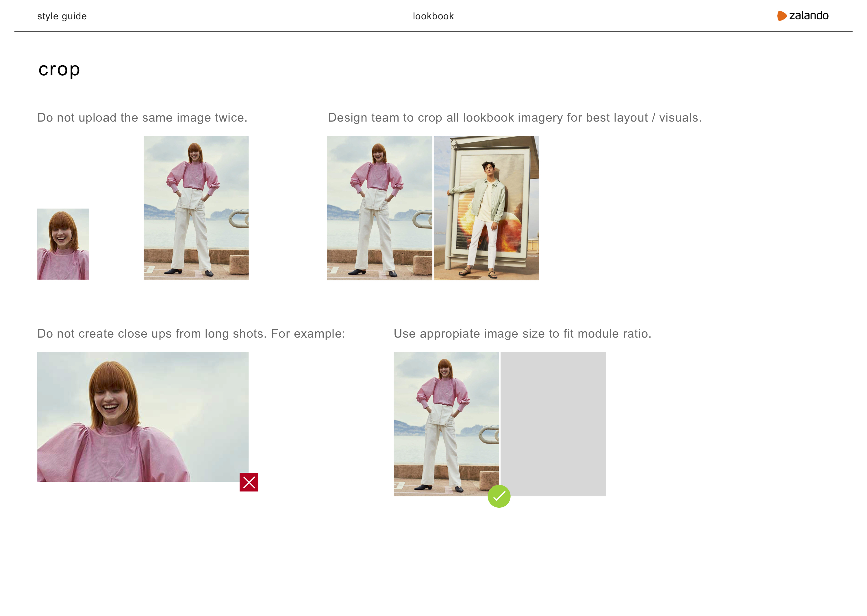Select the small face close-up thumbnail
The height and width of the screenshot is (616, 867).
click(63, 244)
